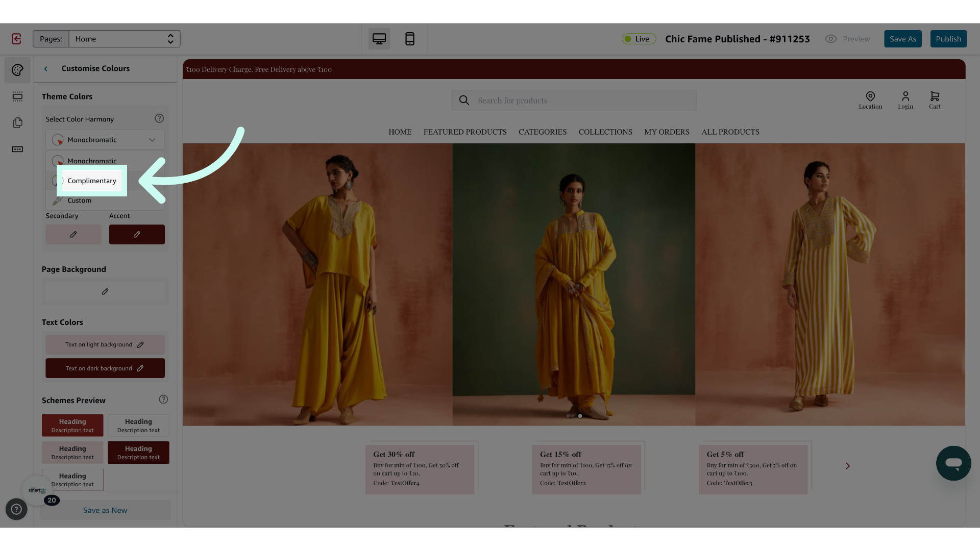Open Get 5% off offer card
This screenshot has height=551, width=980.
coord(753,469)
